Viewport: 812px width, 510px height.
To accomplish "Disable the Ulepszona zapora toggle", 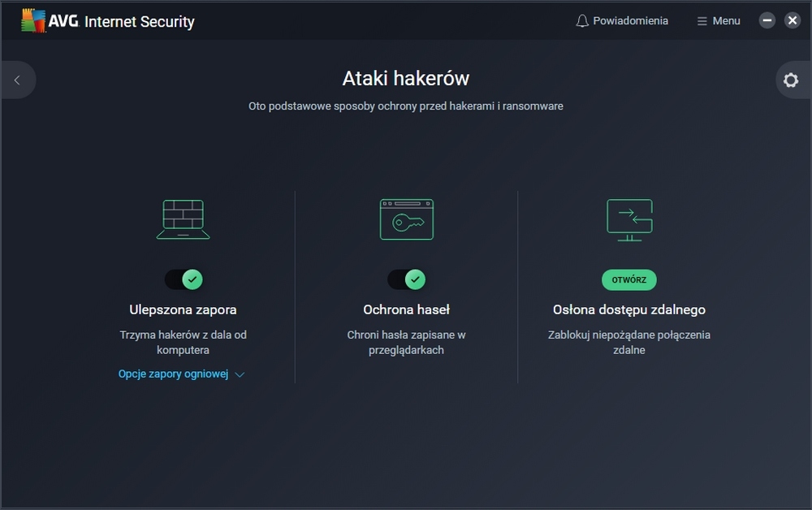I will pos(184,279).
